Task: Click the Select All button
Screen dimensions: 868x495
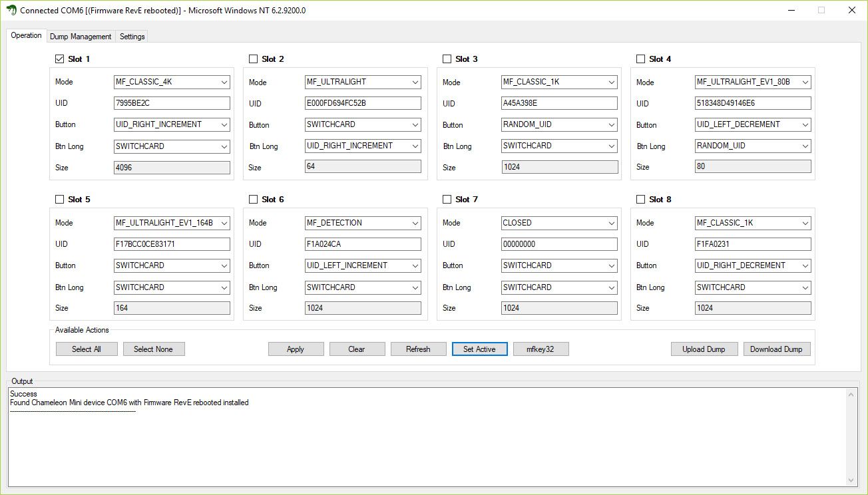Action: point(87,349)
